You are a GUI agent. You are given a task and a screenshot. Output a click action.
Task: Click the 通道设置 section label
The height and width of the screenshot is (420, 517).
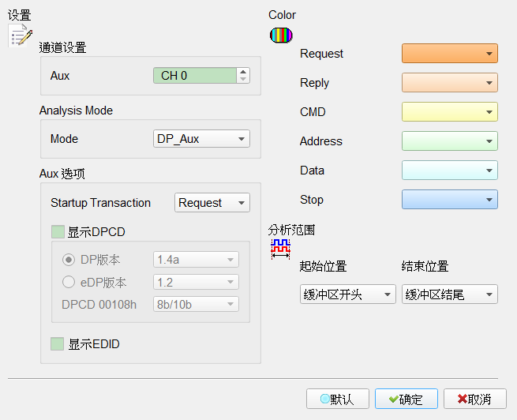click(x=62, y=48)
